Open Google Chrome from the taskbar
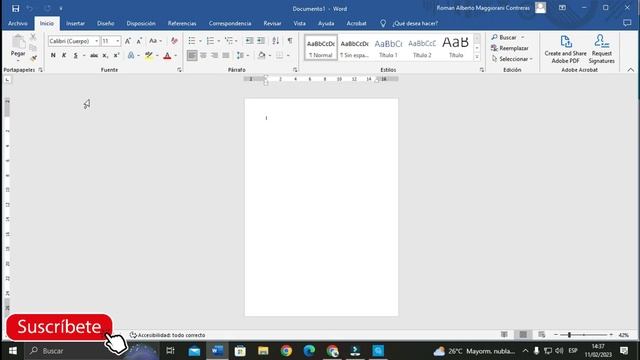This screenshot has height=360, width=640. [x=286, y=351]
